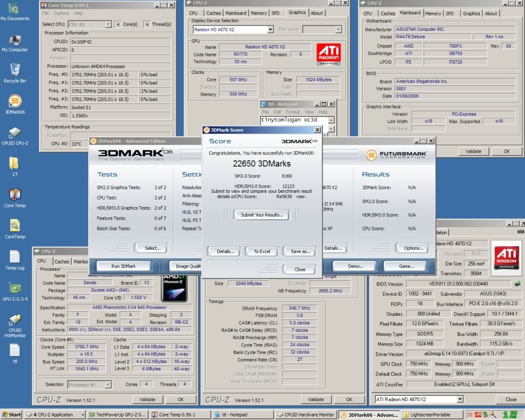This screenshot has width=525, height=420.
Task: Click the AMD Phenom II logo in CPU-Z
Action: 174,288
